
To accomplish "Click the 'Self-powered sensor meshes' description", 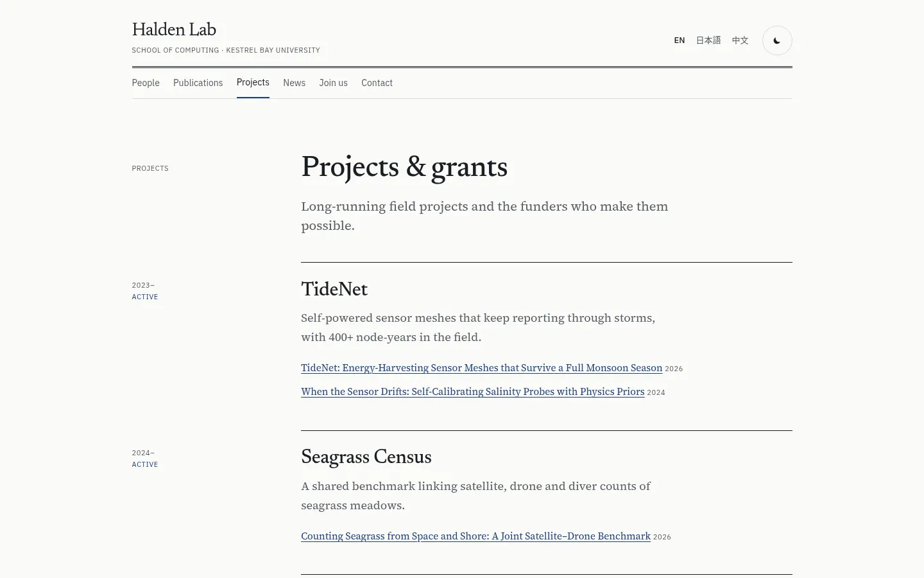I will [x=478, y=328].
